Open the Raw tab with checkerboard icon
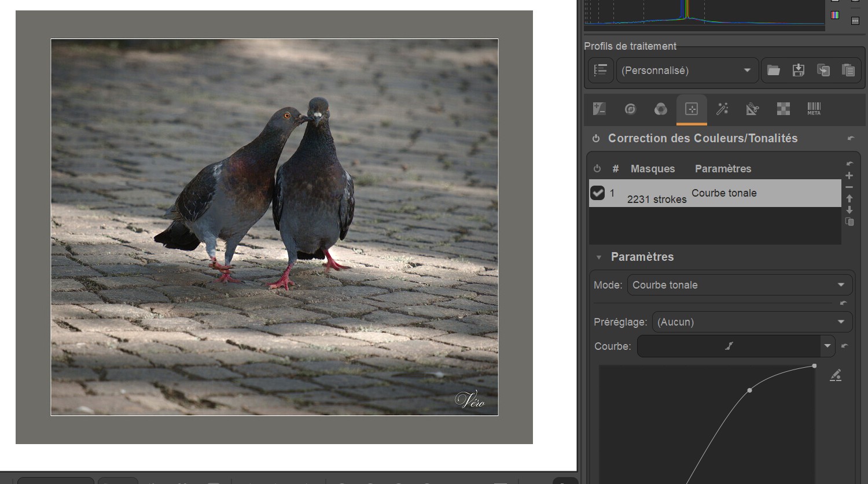868x484 pixels. pos(783,109)
